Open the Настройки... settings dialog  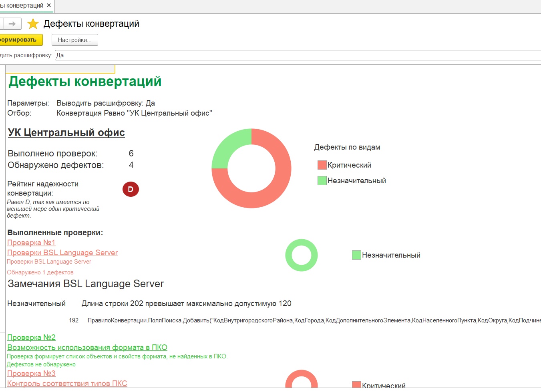pos(75,40)
